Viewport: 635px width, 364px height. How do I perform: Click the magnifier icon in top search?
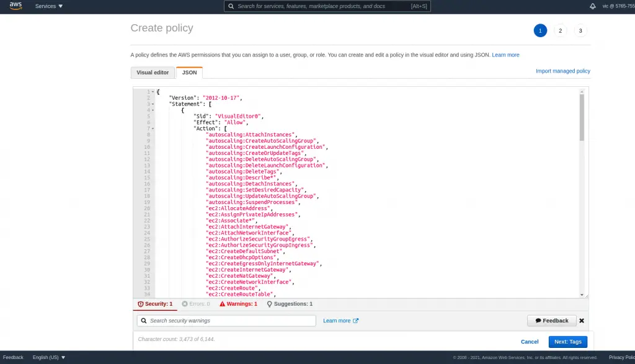pos(231,6)
